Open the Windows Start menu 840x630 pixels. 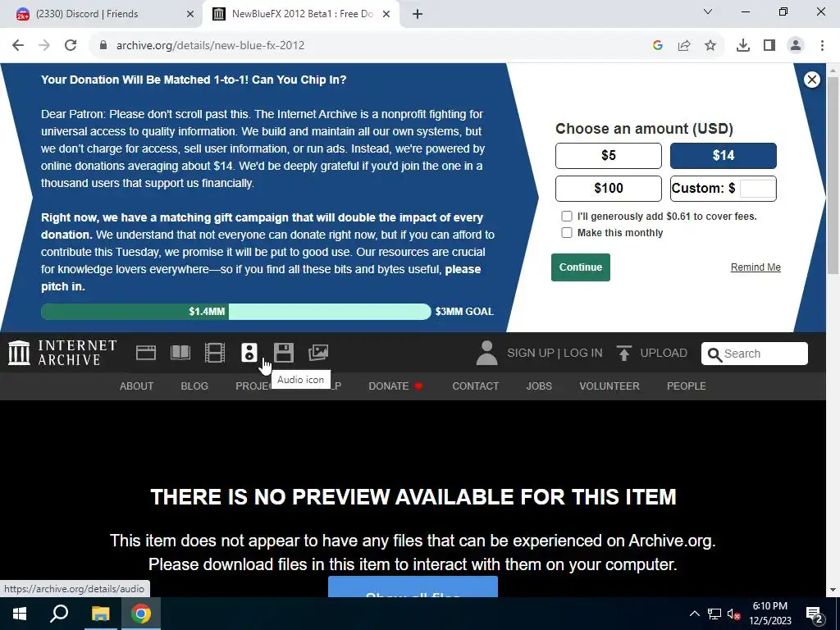tap(20, 614)
